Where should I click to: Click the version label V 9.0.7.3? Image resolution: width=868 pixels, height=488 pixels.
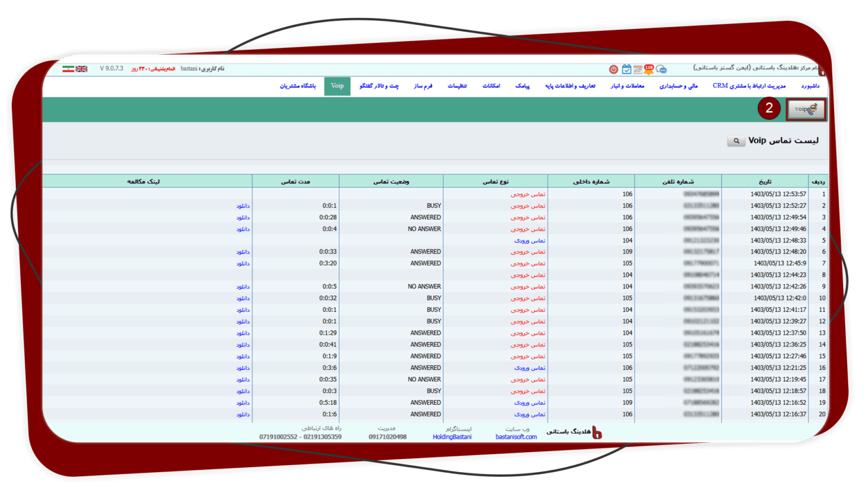[111, 69]
